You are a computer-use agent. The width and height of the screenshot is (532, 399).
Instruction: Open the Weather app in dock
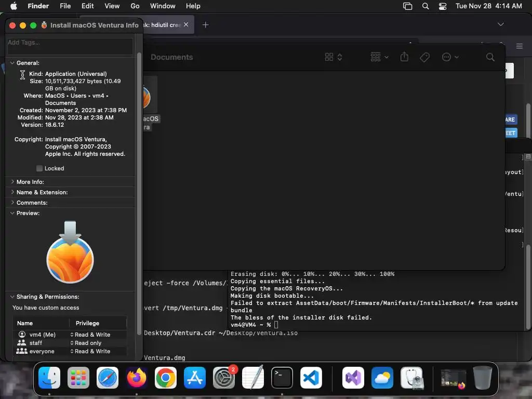pyautogui.click(x=382, y=378)
